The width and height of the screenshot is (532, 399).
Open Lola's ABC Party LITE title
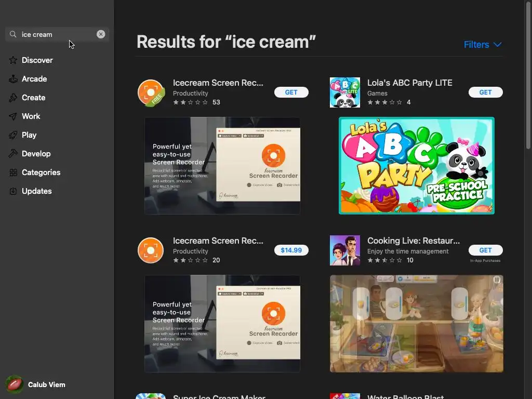click(x=409, y=83)
